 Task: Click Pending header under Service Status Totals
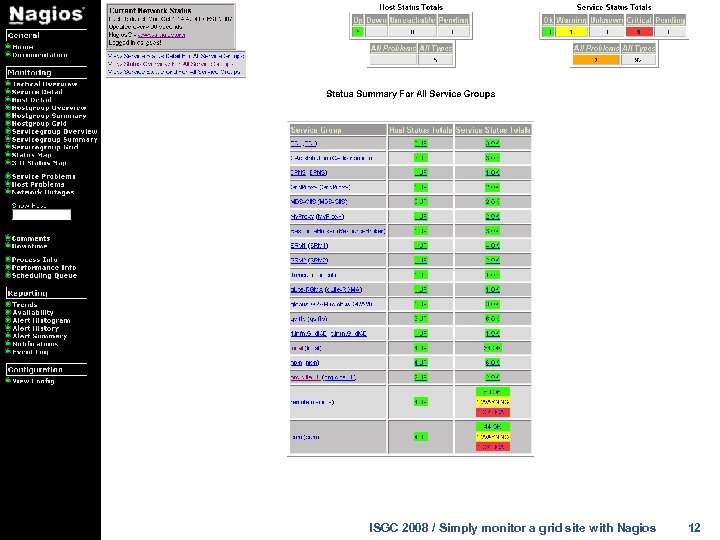tap(670, 20)
